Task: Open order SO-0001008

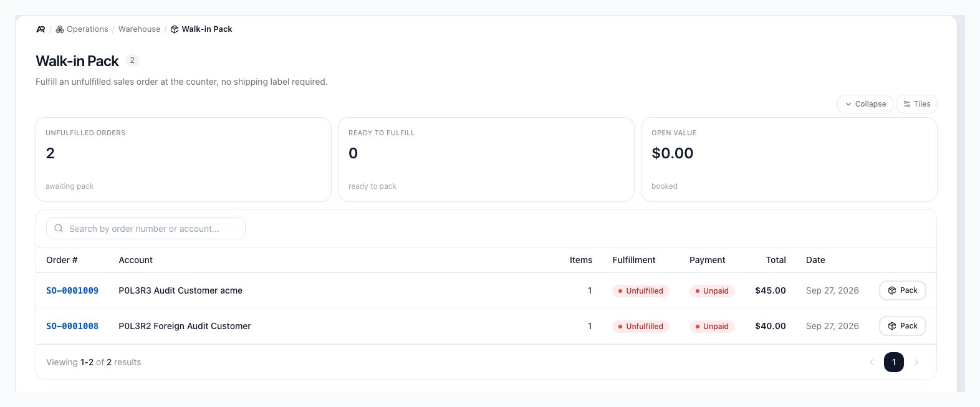Action: (x=72, y=326)
